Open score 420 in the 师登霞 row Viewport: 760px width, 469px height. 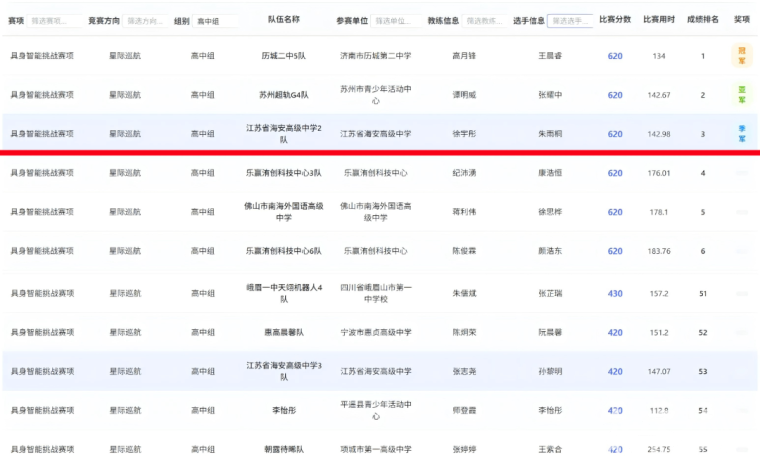615,410
